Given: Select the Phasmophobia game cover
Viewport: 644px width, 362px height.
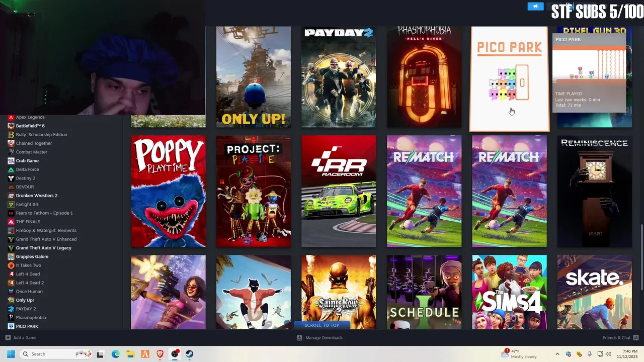Looking at the screenshot, I should (x=424, y=77).
